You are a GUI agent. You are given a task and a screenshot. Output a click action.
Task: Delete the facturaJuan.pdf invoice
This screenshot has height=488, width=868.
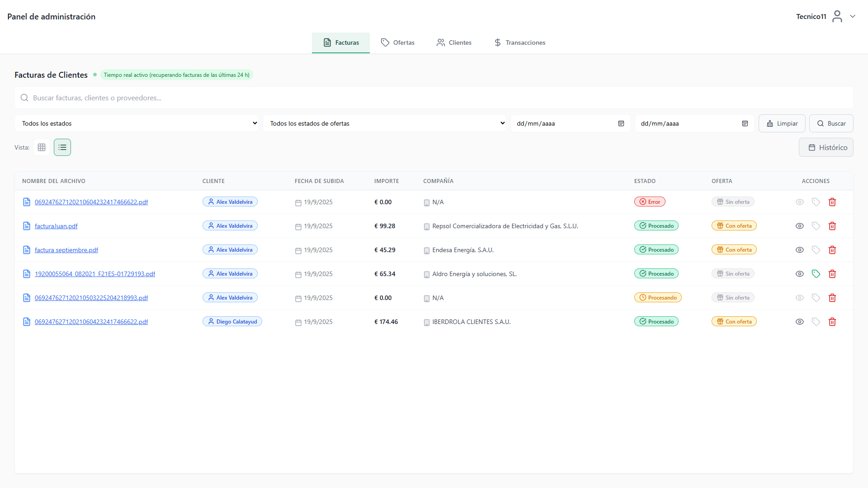pyautogui.click(x=832, y=226)
